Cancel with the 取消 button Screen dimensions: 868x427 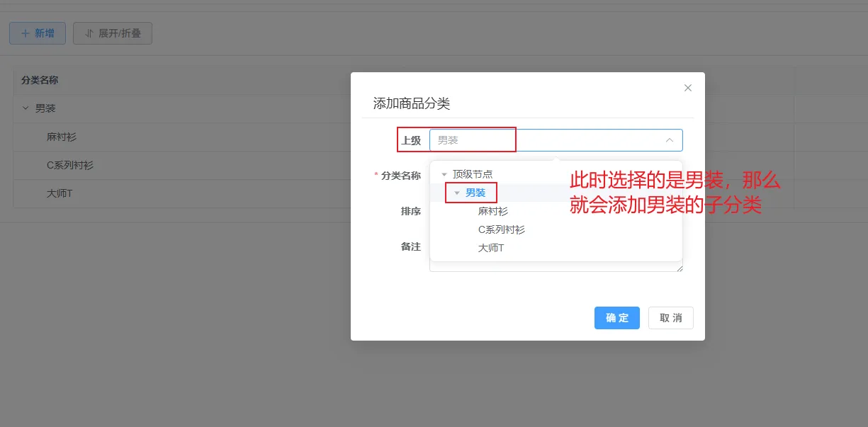coord(670,318)
